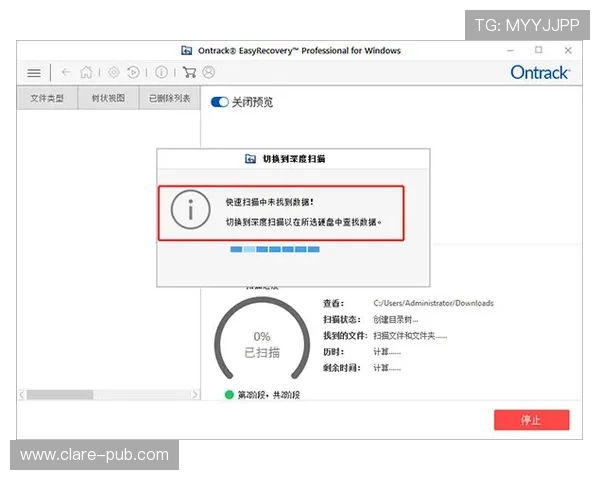This screenshot has width=600, height=480.
Task: Open the hamburger menu icon
Action: point(34,73)
